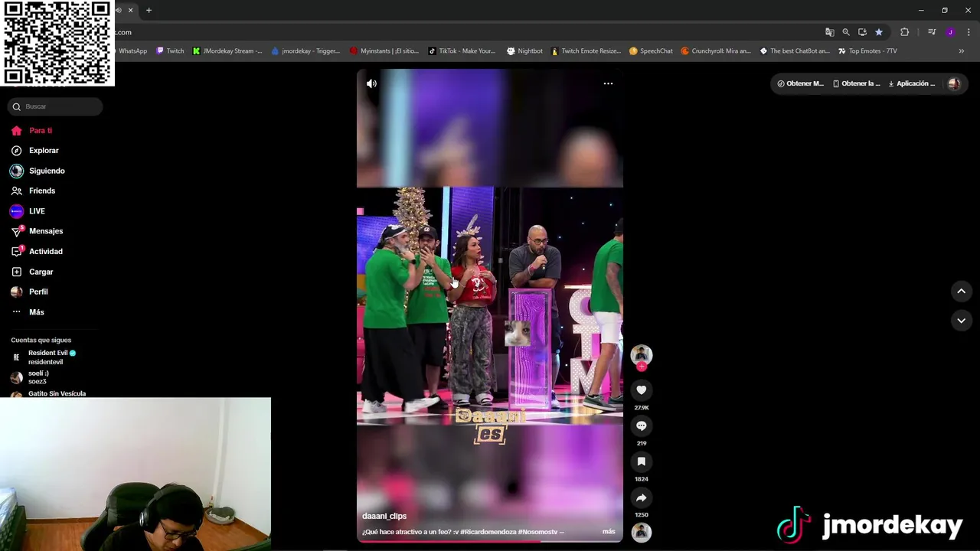Click the magnifier icon in Buscar
The image size is (980, 551).
pyautogui.click(x=17, y=106)
